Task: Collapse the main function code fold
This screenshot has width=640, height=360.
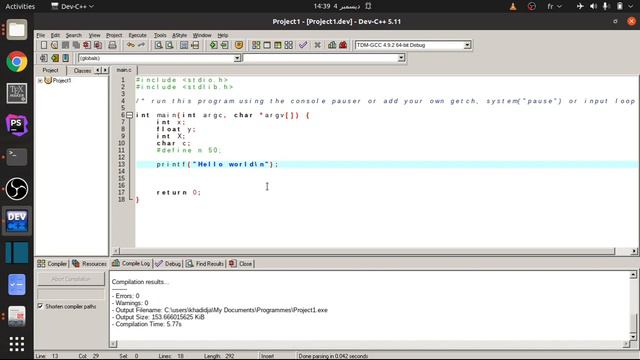Action: pos(129,115)
